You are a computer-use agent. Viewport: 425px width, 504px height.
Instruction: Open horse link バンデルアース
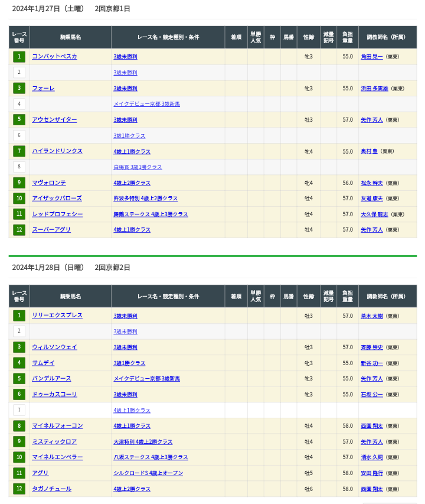[51, 378]
